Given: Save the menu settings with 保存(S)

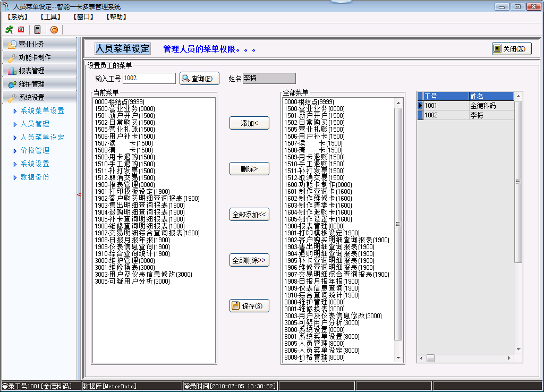Looking at the screenshot, I should pos(249,306).
